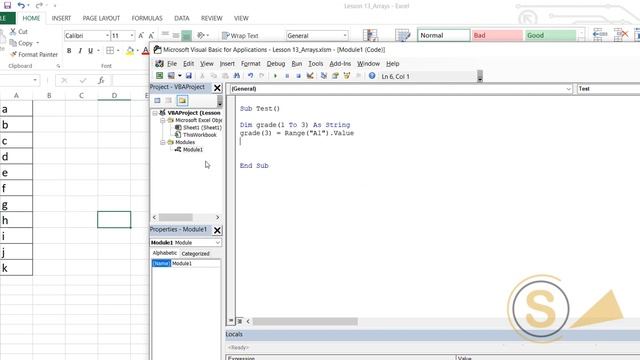Run the Sub with the play icon
This screenshot has height=360, width=640.
point(275,76)
